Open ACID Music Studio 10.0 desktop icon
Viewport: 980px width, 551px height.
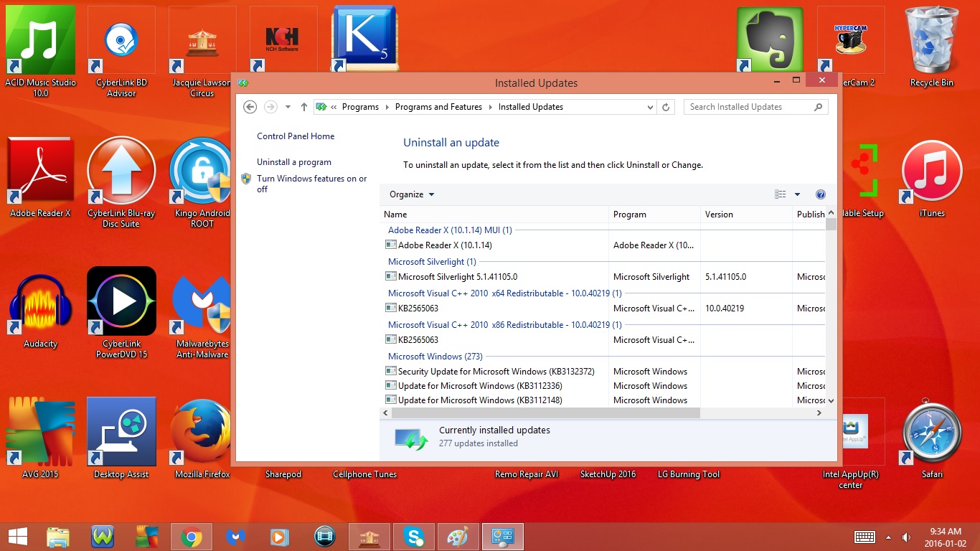click(x=40, y=50)
